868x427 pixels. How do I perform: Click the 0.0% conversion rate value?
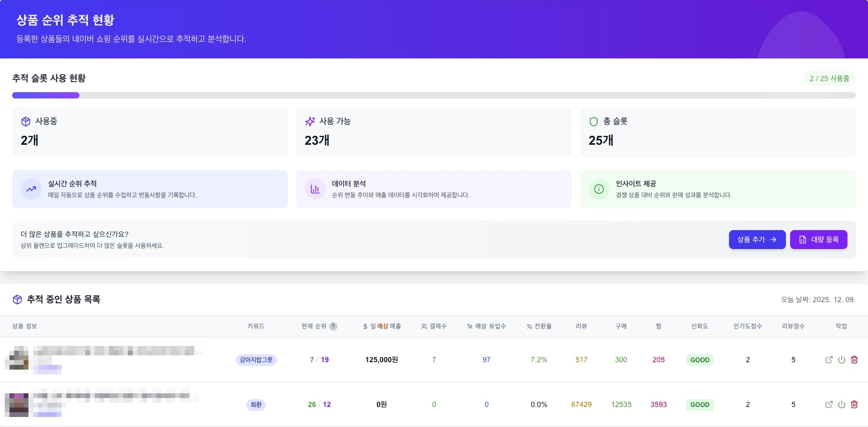tap(539, 404)
